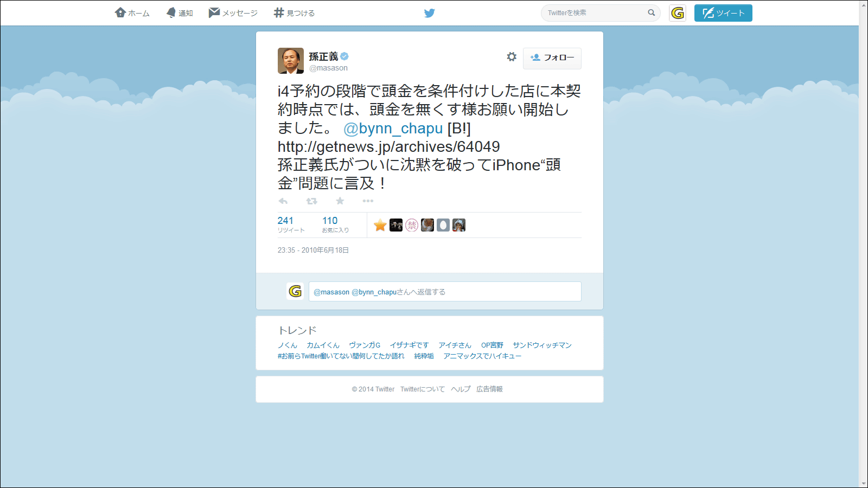
Task: Click the dark avatar beside the gold star
Action: [396, 225]
